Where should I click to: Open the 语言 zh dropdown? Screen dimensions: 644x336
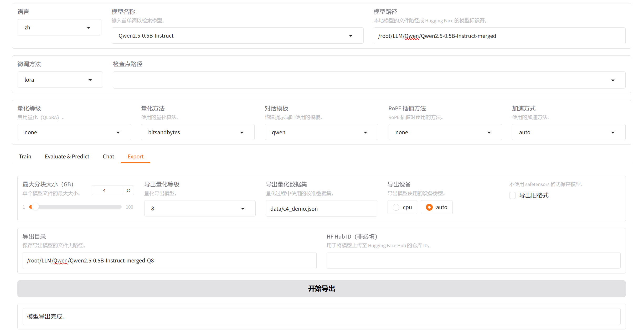click(x=59, y=27)
